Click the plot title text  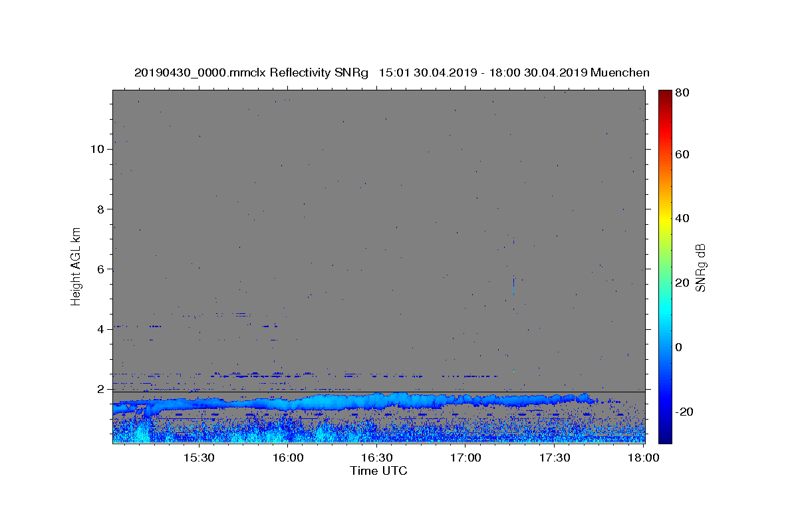tap(392, 72)
